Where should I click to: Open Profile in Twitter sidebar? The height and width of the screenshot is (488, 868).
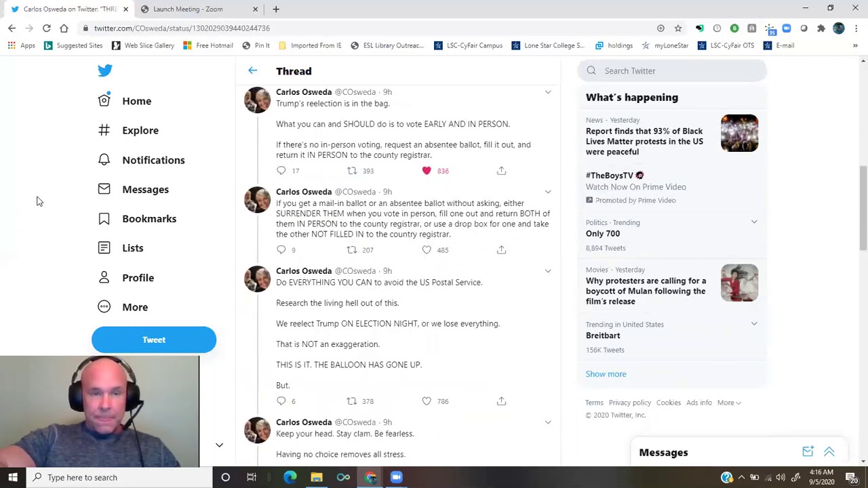point(126,278)
